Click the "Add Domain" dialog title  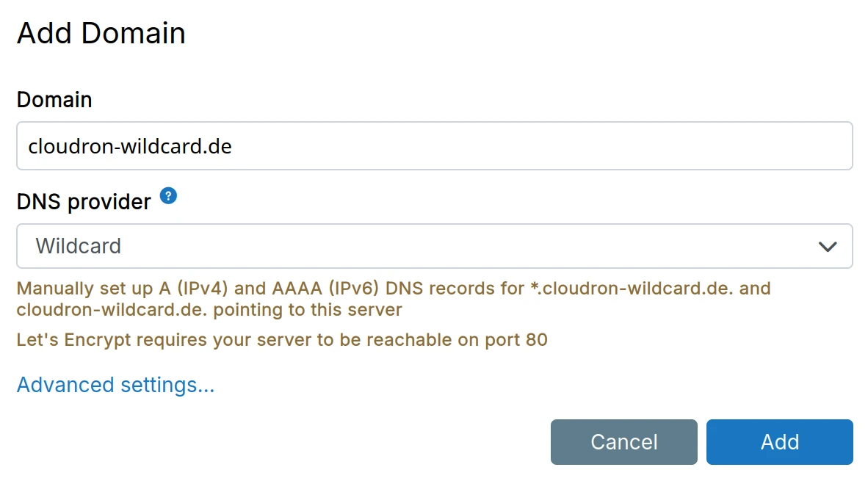(101, 34)
